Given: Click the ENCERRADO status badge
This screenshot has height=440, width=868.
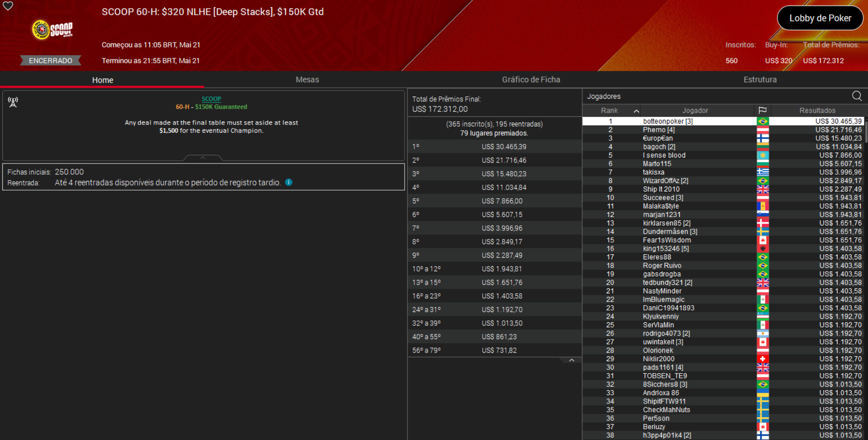Looking at the screenshot, I should click(50, 61).
